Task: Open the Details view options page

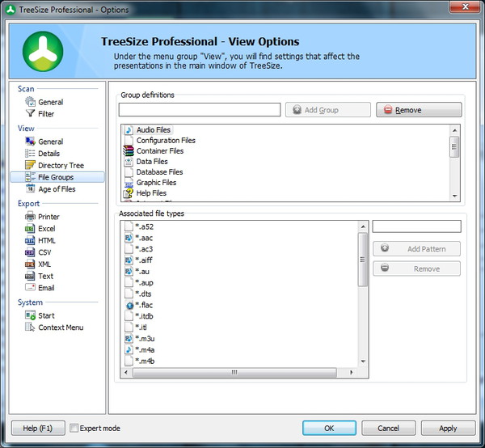Action: coord(48,154)
